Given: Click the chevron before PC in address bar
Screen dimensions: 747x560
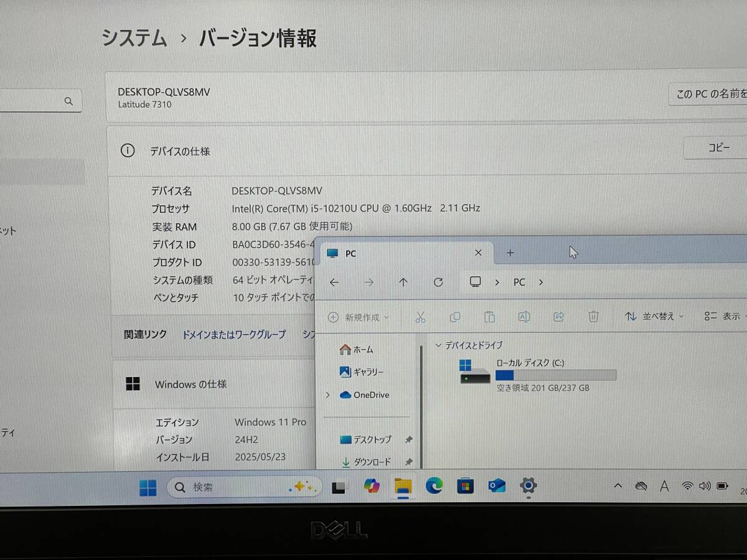Looking at the screenshot, I should (x=497, y=282).
